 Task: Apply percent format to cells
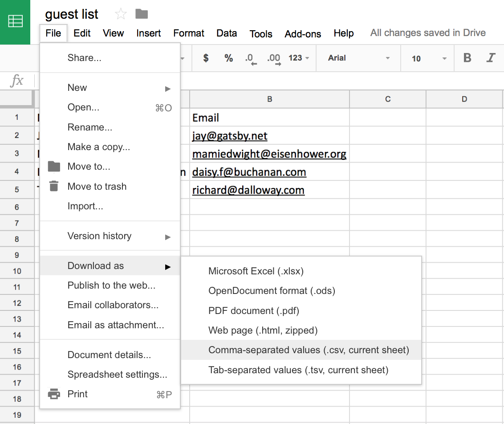(x=228, y=58)
